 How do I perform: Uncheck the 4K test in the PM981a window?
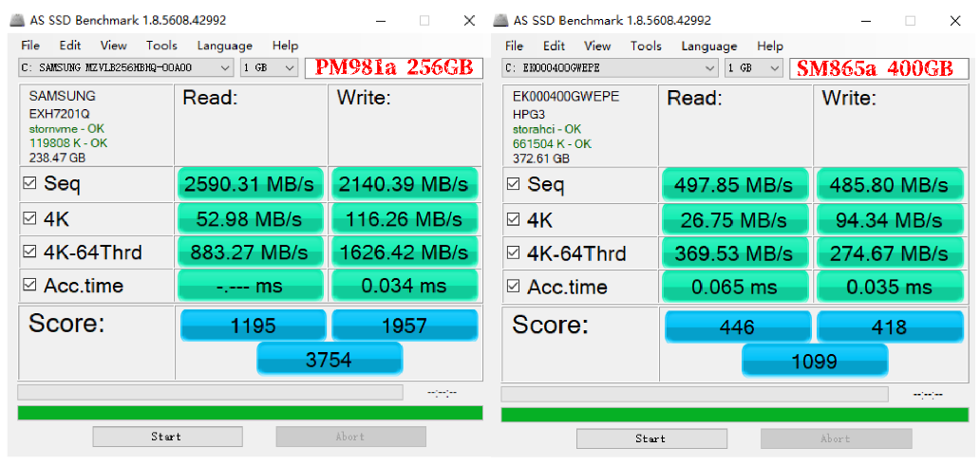[28, 218]
